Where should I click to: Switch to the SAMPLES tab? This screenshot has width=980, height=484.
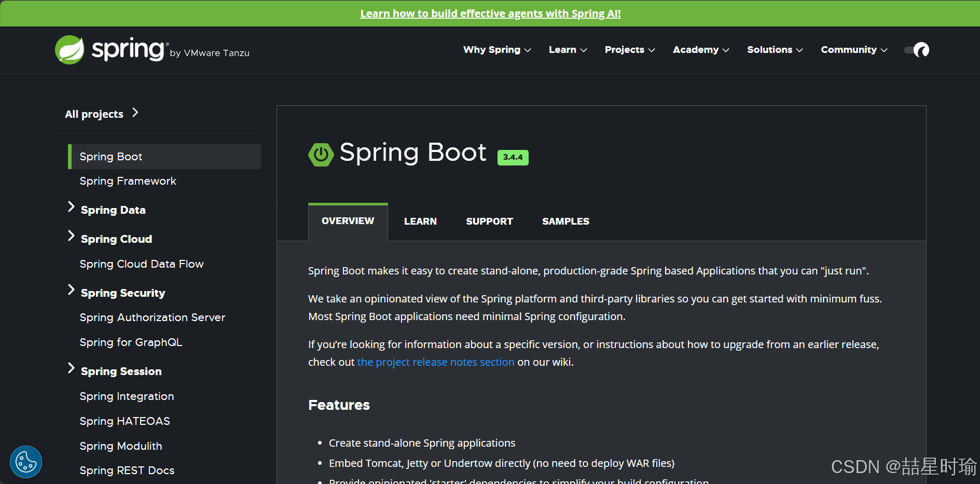(x=565, y=222)
